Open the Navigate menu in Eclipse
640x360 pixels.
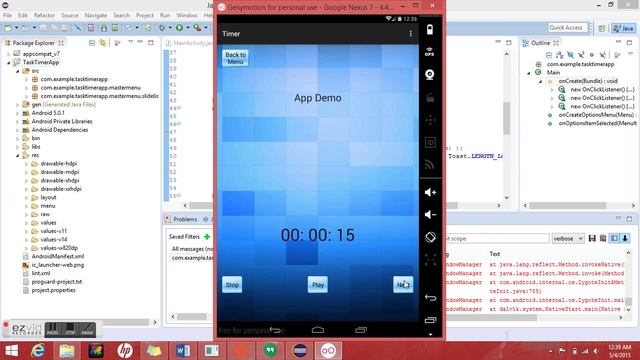(96, 15)
